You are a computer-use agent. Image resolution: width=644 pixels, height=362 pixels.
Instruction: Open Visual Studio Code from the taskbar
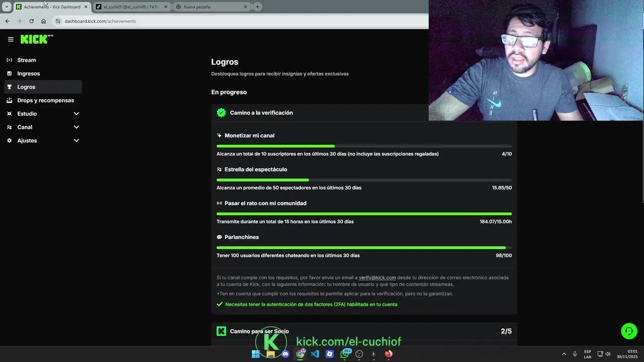[x=315, y=354]
